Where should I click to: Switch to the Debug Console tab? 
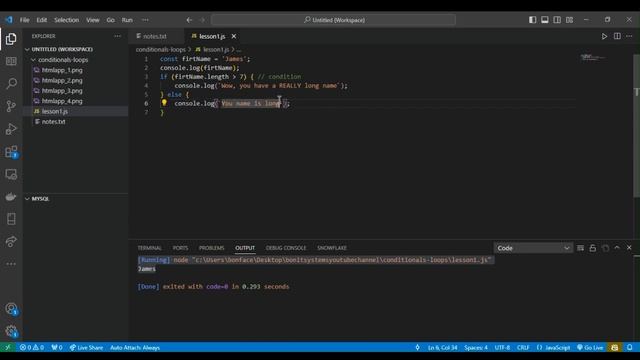tap(286, 248)
